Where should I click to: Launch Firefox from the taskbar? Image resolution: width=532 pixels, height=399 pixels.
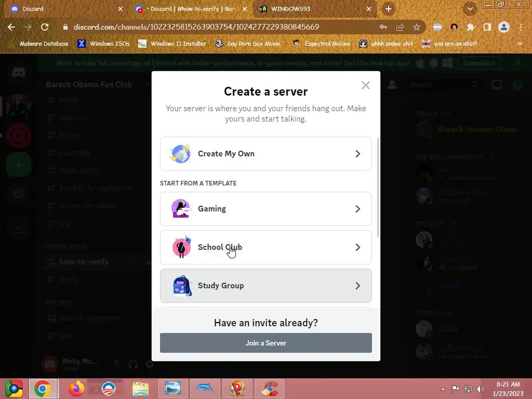click(x=76, y=389)
